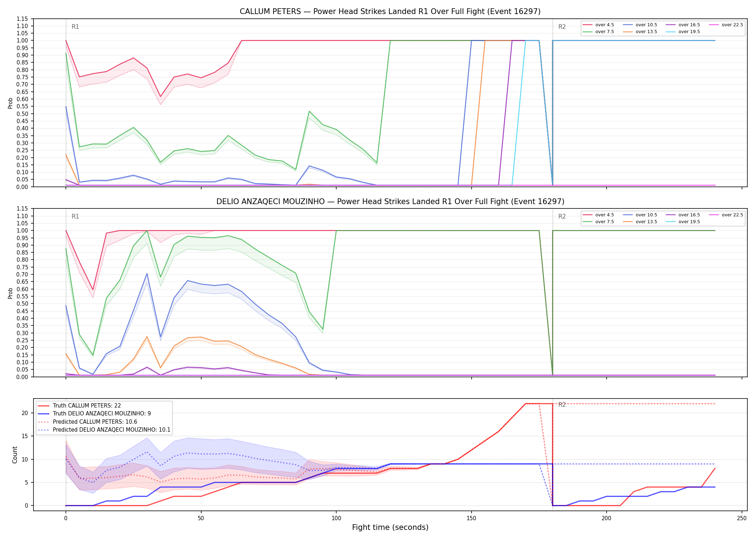Click the '15' tick on Count axis

coord(25,436)
